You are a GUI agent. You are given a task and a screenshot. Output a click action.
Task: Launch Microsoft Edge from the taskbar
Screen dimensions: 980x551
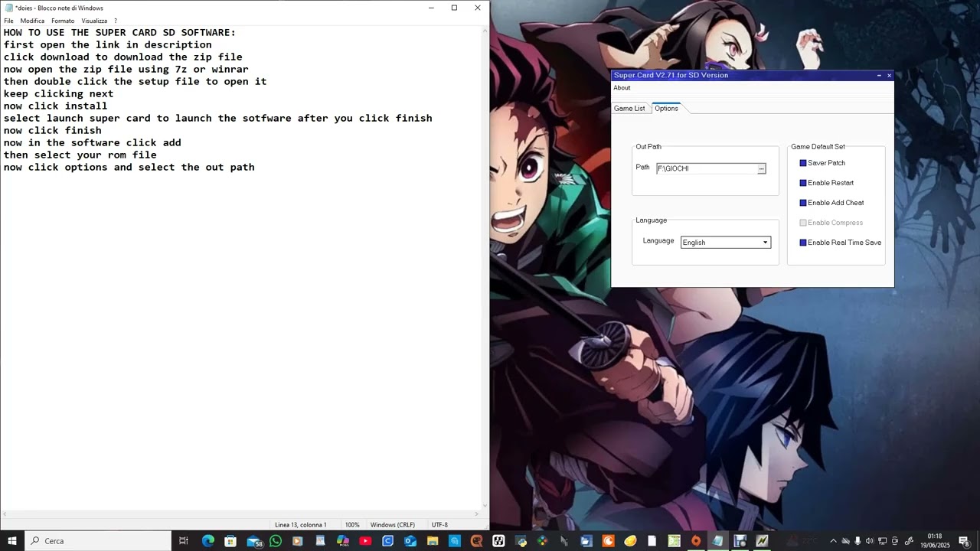207,541
